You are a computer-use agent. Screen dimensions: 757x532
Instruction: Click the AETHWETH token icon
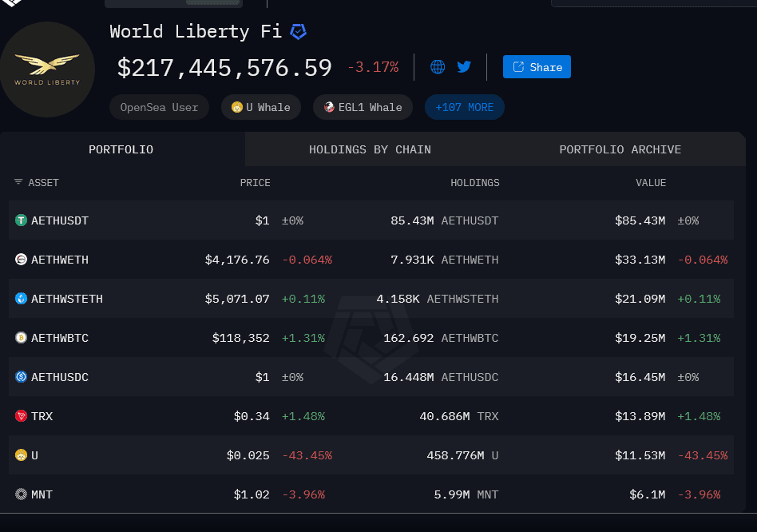21,260
